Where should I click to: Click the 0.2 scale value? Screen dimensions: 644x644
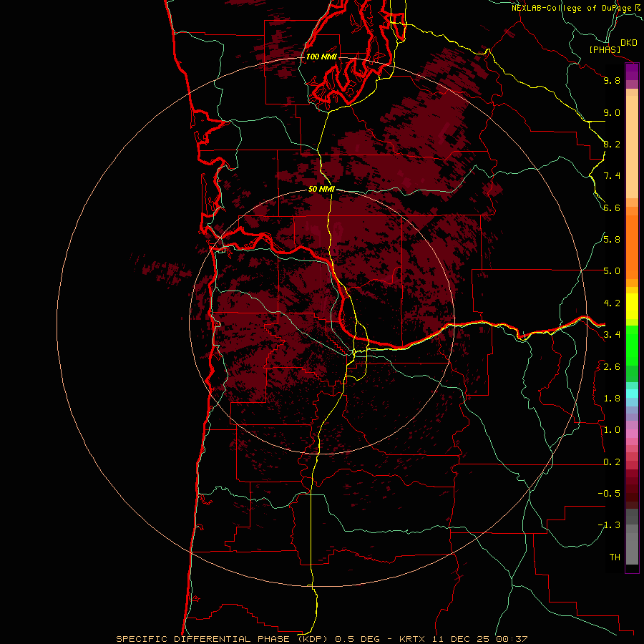(x=612, y=462)
